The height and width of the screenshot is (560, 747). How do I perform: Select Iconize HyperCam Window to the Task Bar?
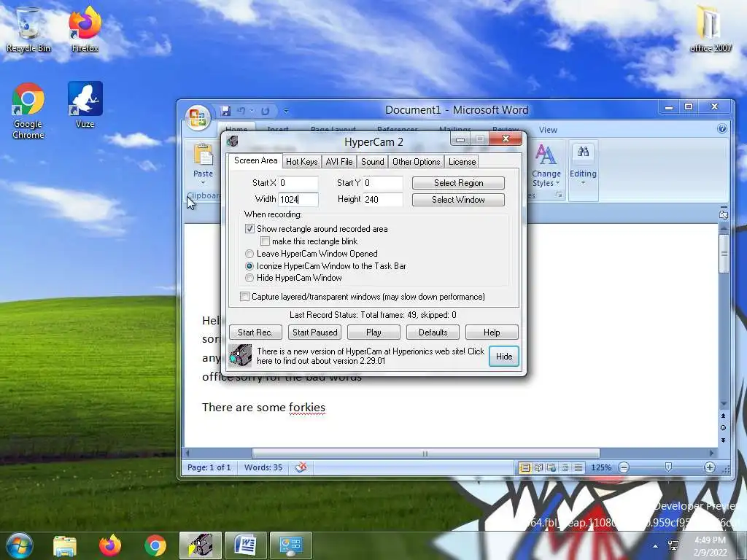249,266
